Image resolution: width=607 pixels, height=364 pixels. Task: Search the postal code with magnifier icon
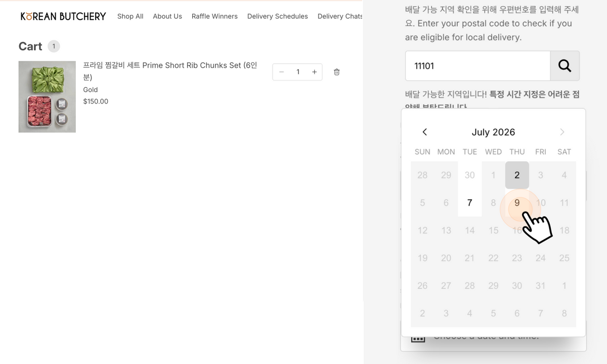point(565,66)
